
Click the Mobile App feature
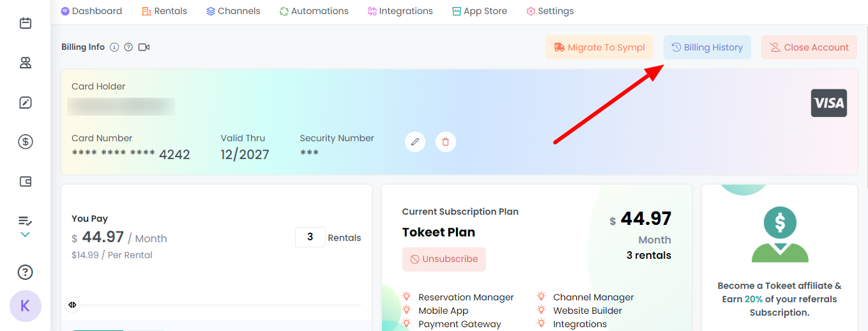click(443, 311)
